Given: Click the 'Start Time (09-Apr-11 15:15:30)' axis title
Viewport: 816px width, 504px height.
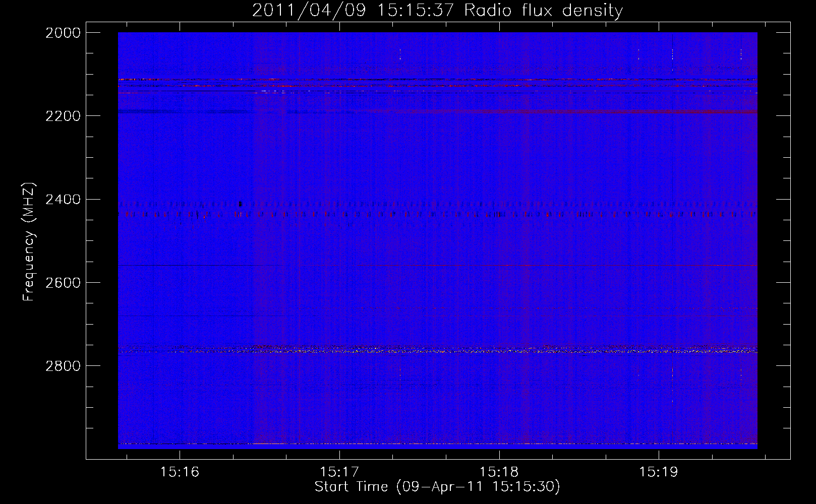Looking at the screenshot, I should point(437,487).
